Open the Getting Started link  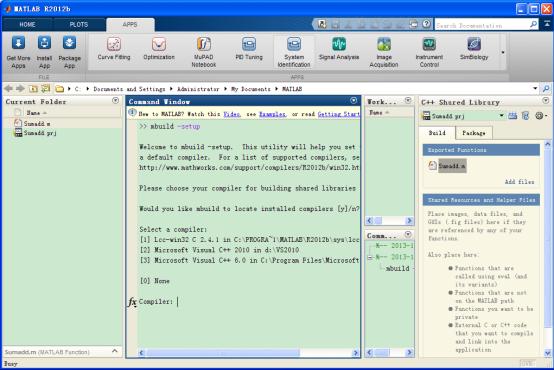338,114
